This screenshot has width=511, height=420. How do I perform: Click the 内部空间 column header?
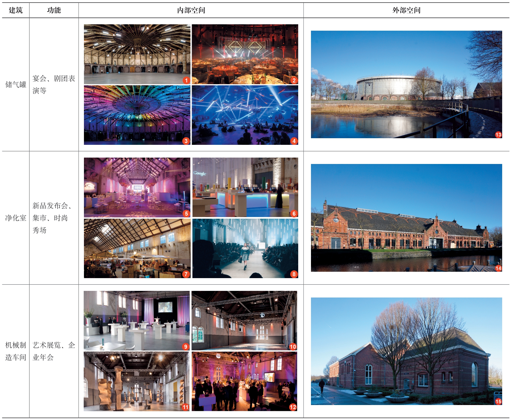[191, 10]
